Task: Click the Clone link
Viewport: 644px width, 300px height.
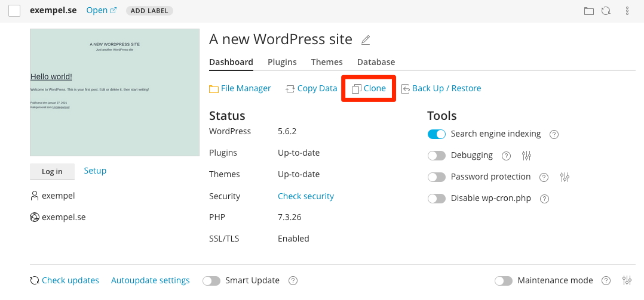Action: click(x=369, y=88)
